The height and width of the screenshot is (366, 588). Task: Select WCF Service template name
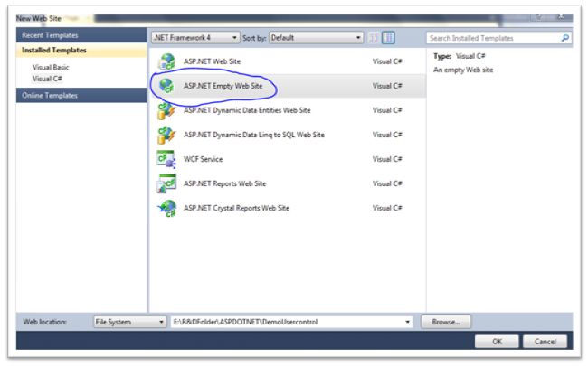coord(203,159)
